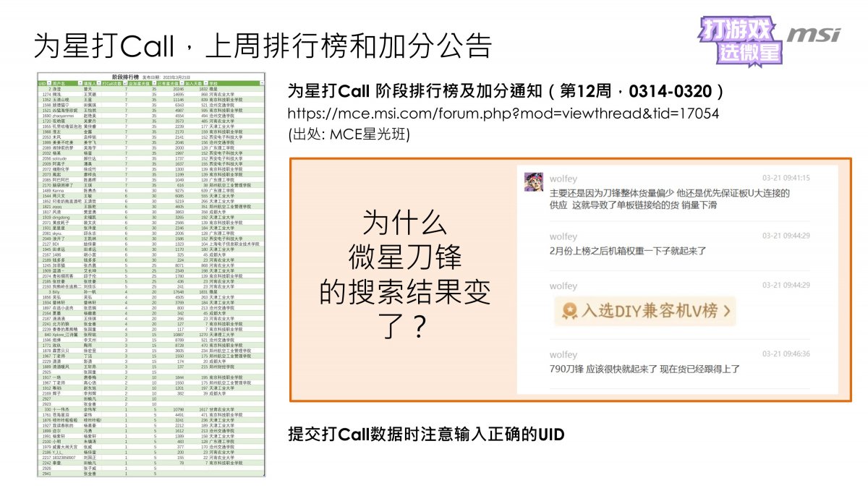This screenshot has width=868, height=488.
Task: Open the 打Call次数 column filter dropdown
Action: [125, 84]
